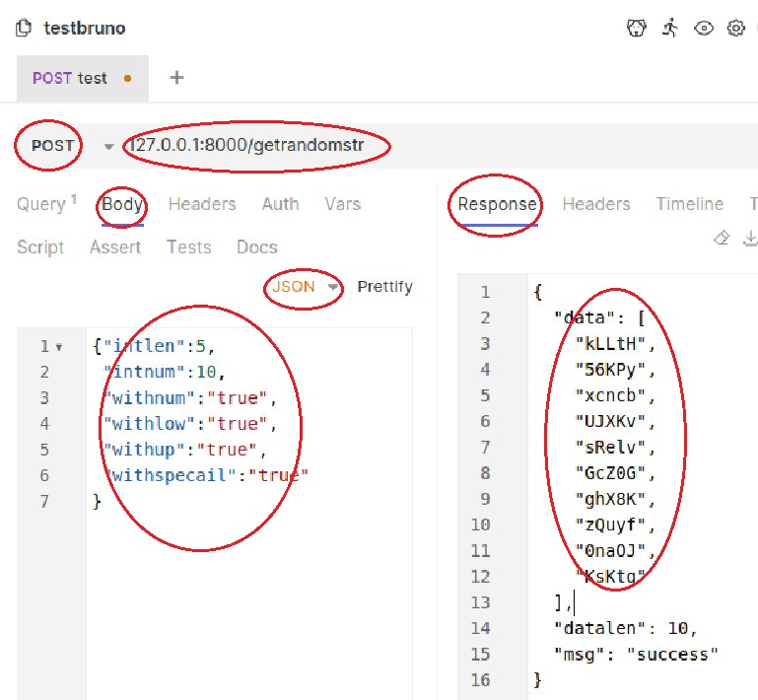Select the Timeline response tab

click(x=689, y=204)
